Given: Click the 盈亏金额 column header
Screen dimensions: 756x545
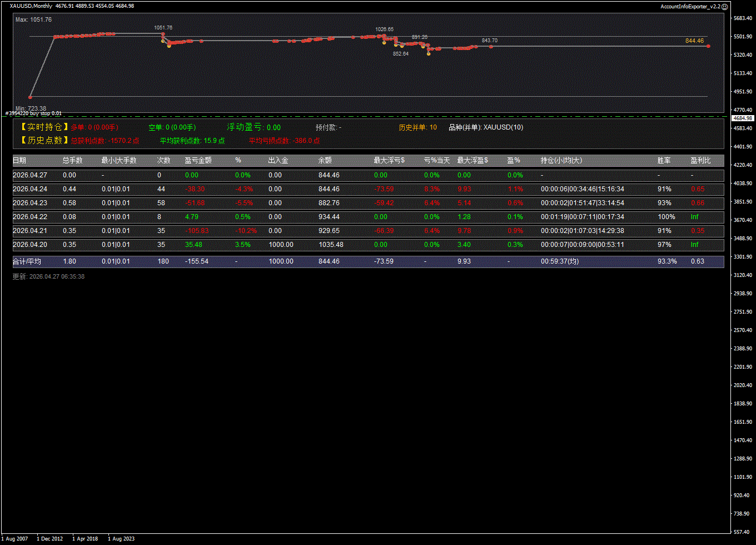Looking at the screenshot, I should (198, 160).
